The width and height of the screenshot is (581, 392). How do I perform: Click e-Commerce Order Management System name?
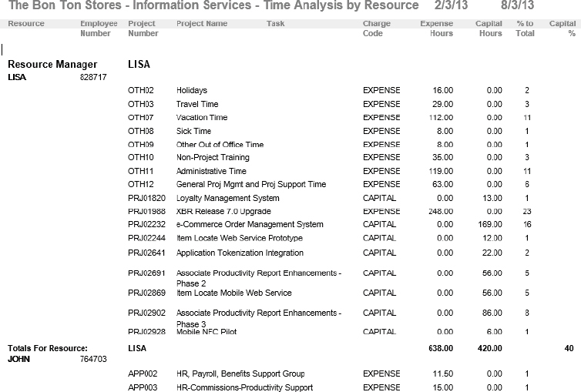click(250, 224)
